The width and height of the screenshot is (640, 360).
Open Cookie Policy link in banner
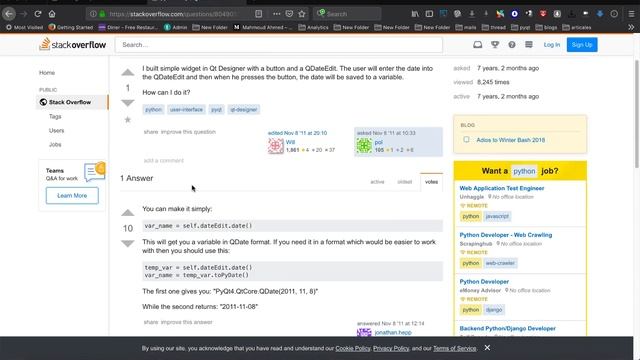(x=353, y=349)
